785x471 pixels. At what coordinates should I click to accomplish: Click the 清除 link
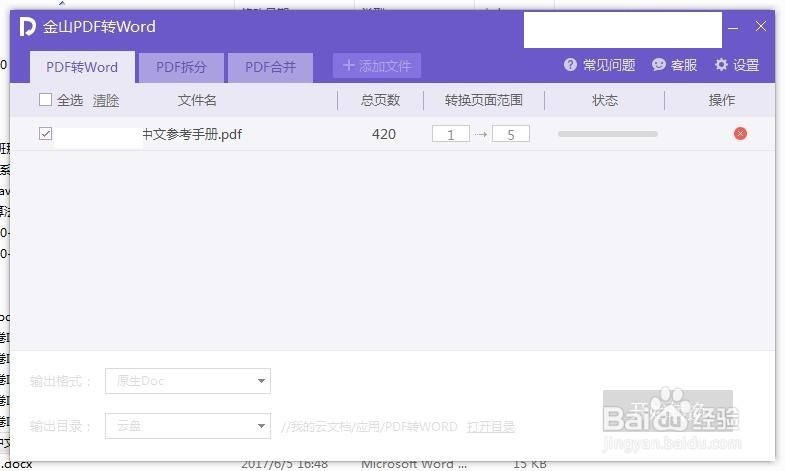tap(106, 101)
